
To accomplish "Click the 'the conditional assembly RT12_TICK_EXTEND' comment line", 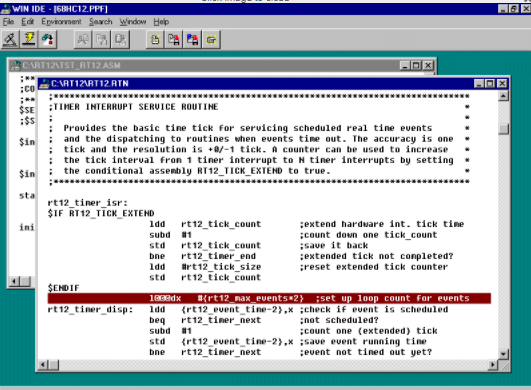I will [x=197, y=171].
